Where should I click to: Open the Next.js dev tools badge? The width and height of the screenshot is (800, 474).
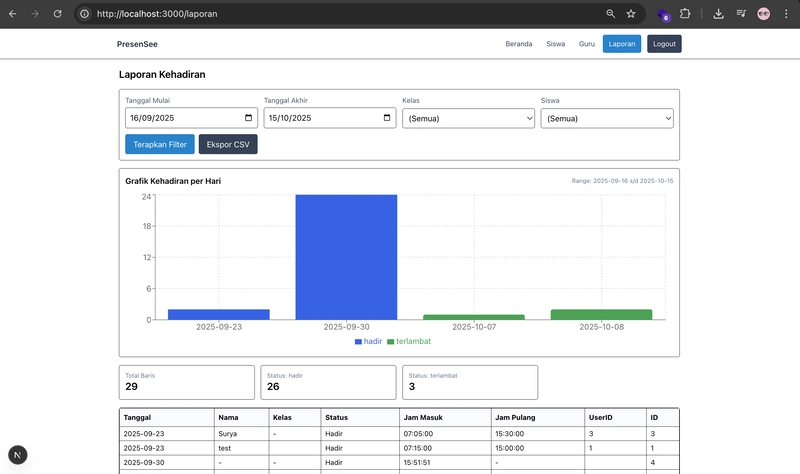(18, 455)
